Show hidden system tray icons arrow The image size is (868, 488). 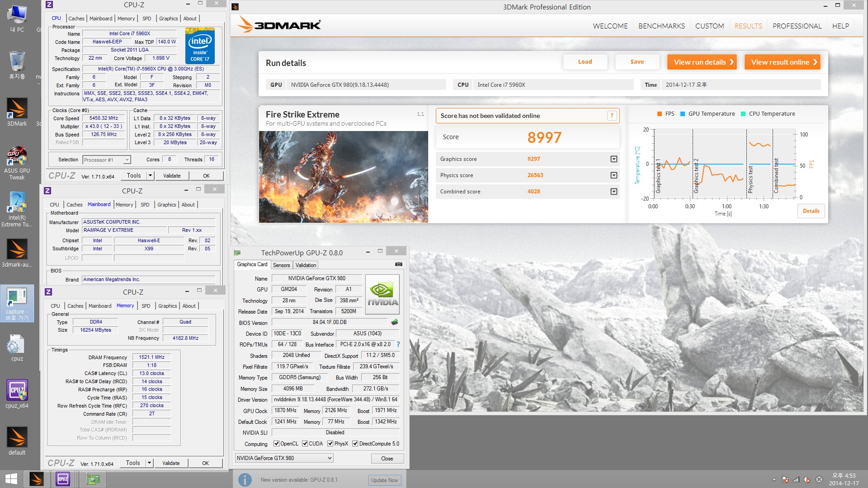pos(774,479)
